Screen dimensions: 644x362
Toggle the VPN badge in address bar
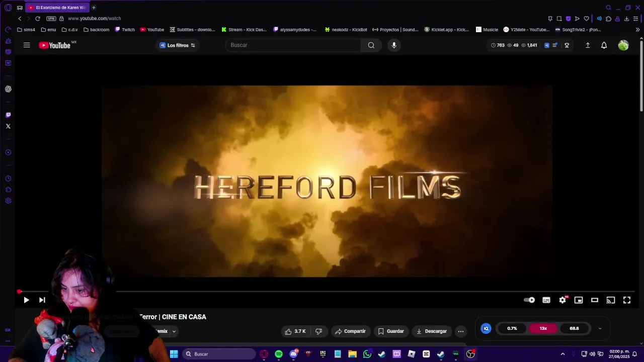pyautogui.click(x=51, y=19)
